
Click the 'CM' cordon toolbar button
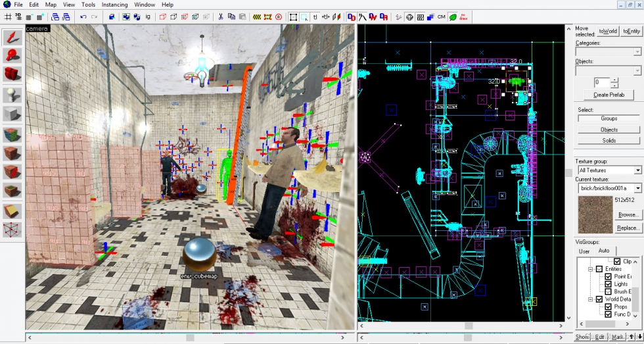pyautogui.click(x=442, y=17)
